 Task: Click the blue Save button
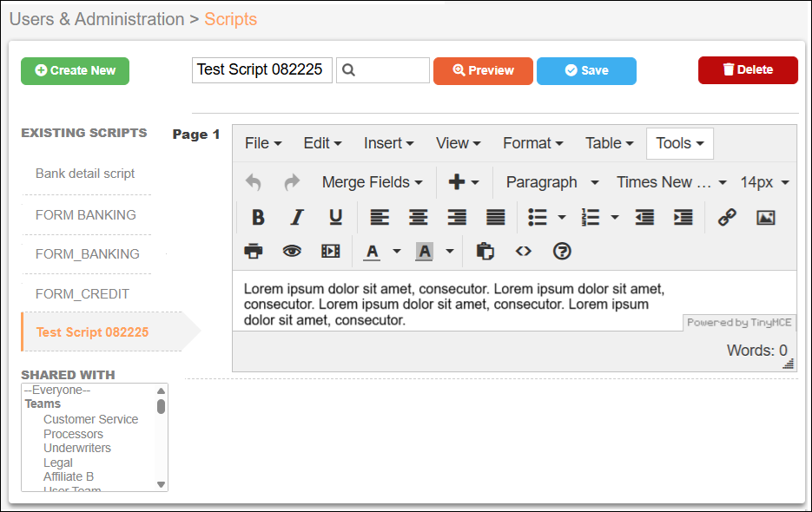tap(586, 71)
